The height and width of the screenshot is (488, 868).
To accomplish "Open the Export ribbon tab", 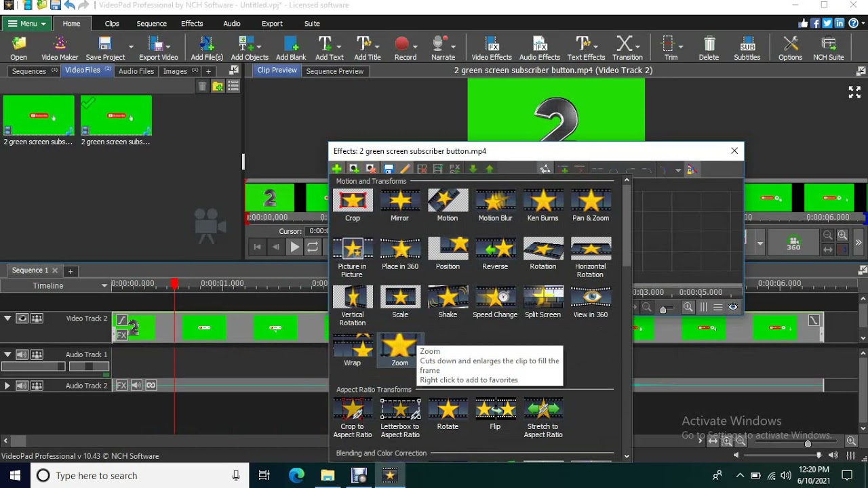I will coord(272,24).
